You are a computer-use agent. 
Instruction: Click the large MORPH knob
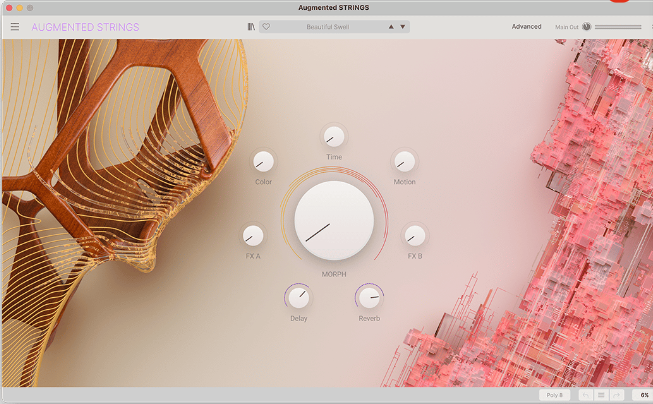[x=334, y=221]
